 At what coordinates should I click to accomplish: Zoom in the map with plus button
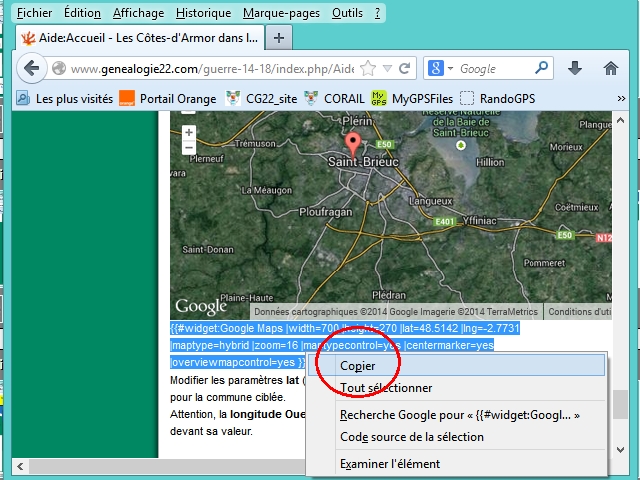[x=189, y=132]
